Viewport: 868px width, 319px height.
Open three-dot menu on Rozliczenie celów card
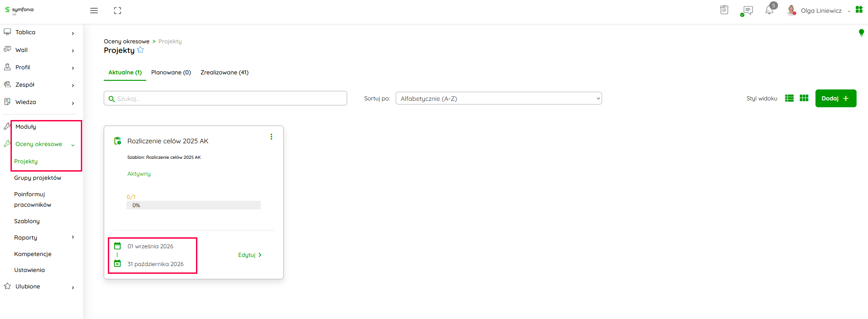point(271,137)
